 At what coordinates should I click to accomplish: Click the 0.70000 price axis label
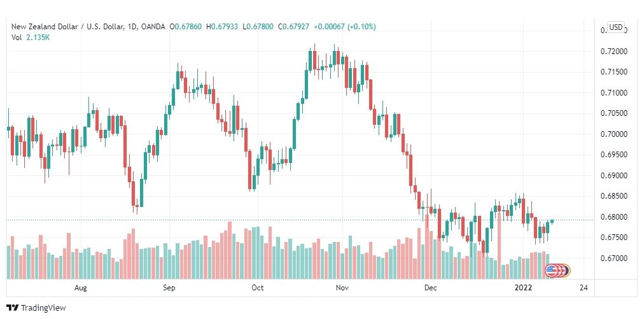click(x=613, y=134)
